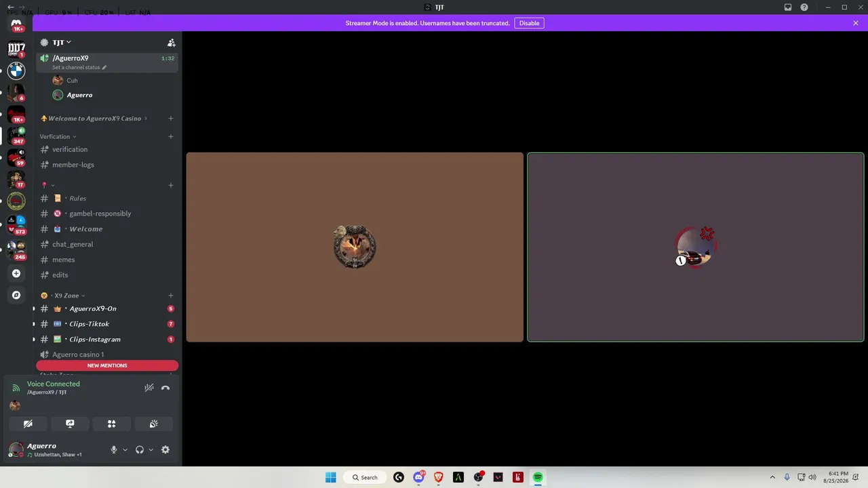
Task: Open the member-logs channel
Action: point(107,165)
